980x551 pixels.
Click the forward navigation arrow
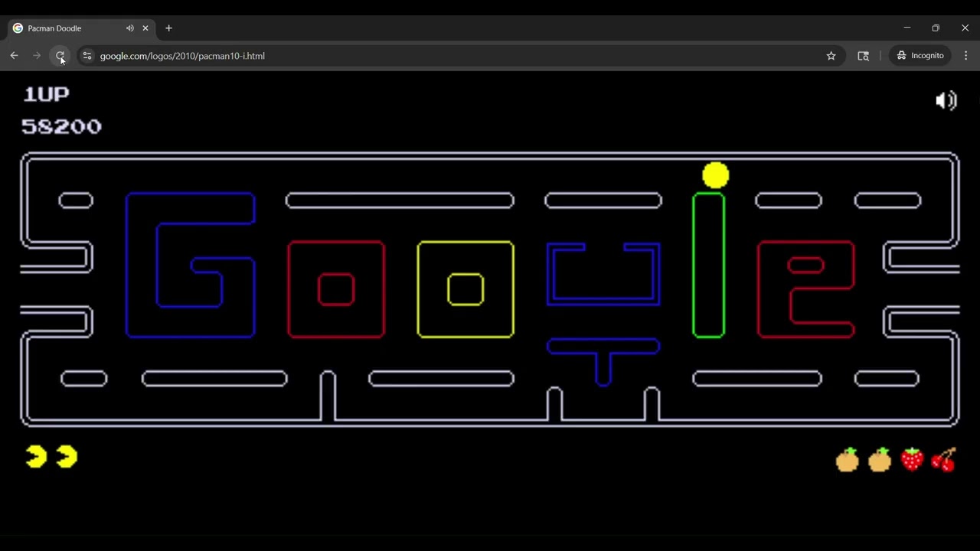[x=37, y=56]
